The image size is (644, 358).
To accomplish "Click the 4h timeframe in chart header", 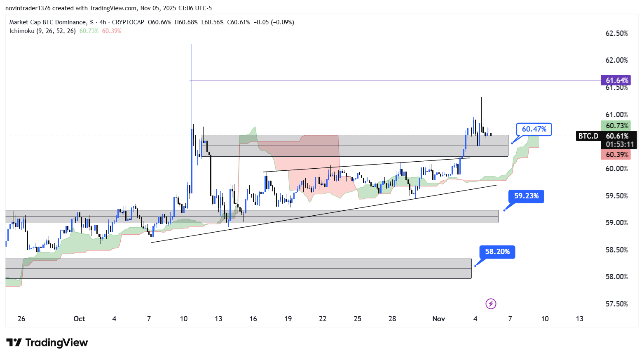I will click(x=103, y=22).
